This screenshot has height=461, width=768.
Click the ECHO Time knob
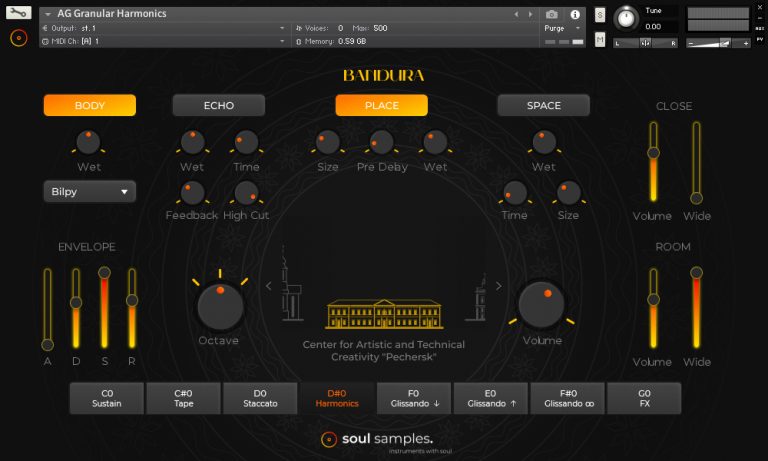point(246,143)
